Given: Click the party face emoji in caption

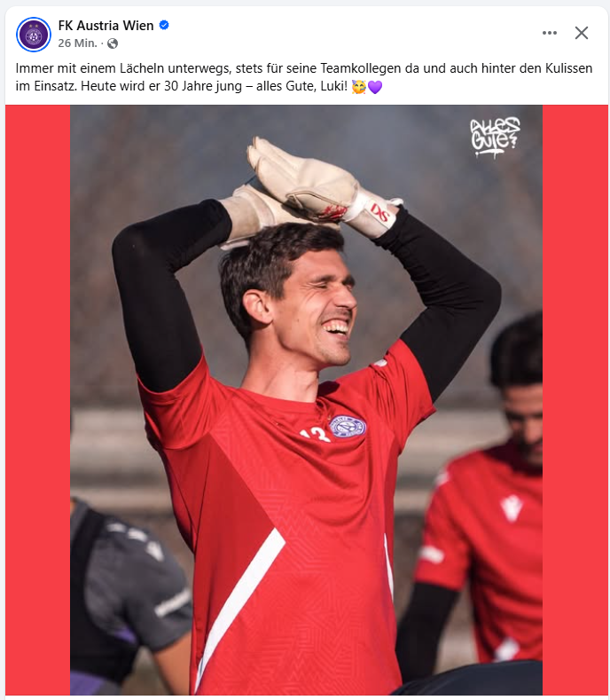Looking at the screenshot, I should click(359, 86).
